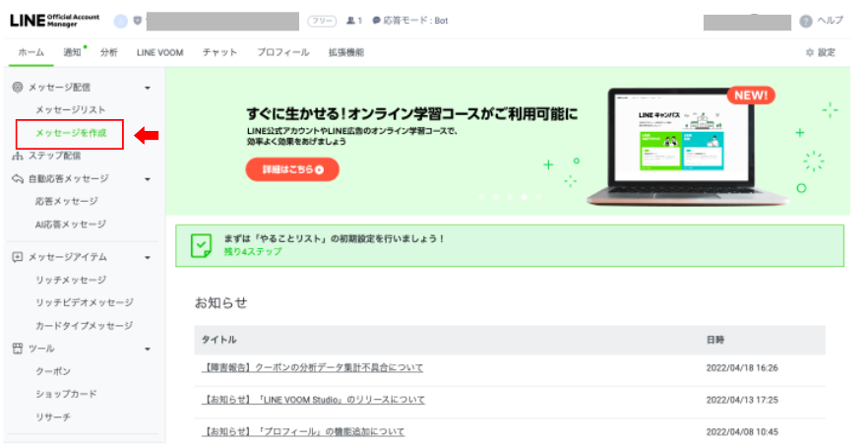Click the date 2022/04/18 16:26
The height and width of the screenshot is (448, 868).
(x=742, y=367)
